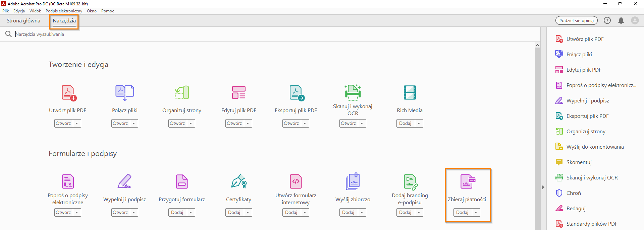The image size is (644, 230).
Task: Select Standardy plików PDF in the sidebar
Action: 586,224
